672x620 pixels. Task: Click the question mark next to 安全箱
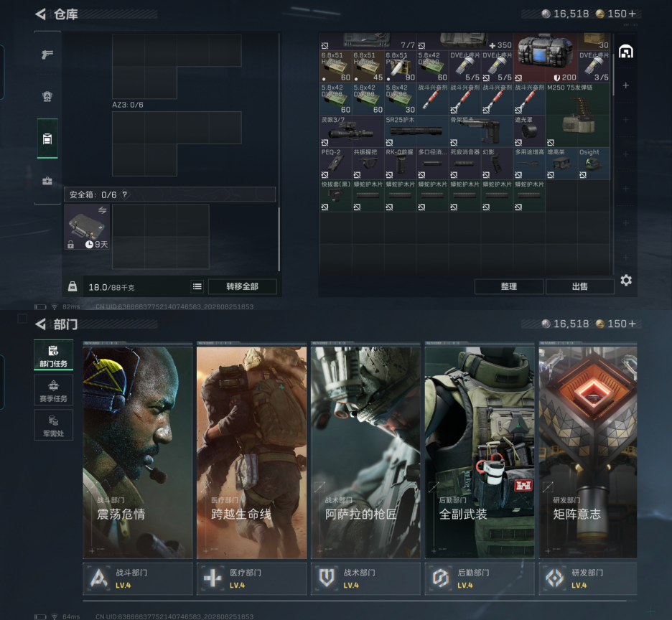pos(124,194)
